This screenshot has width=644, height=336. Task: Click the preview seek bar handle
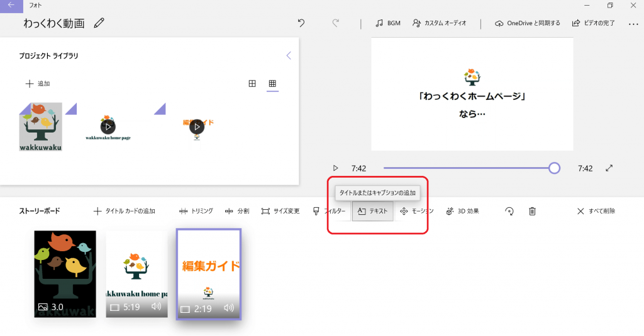(554, 168)
